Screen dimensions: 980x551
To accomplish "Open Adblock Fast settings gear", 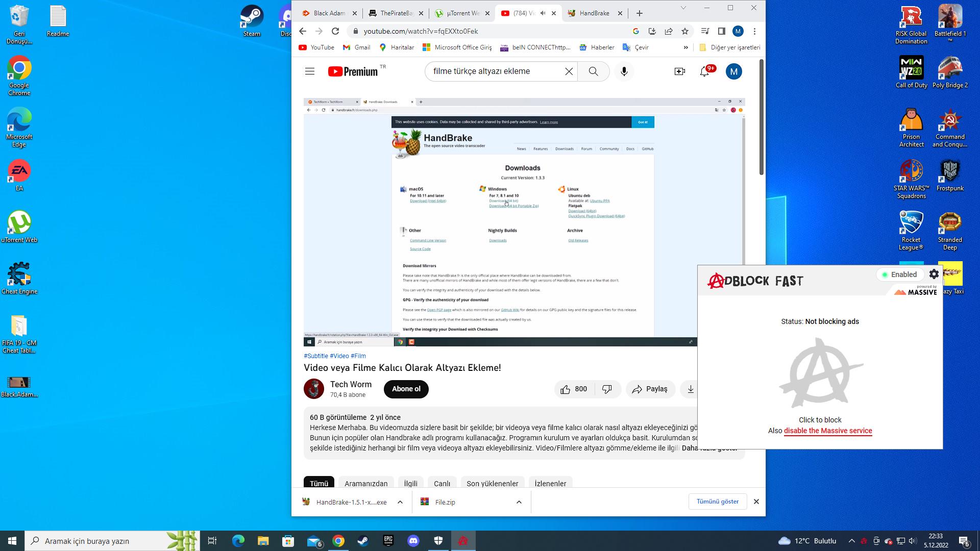I will [x=934, y=274].
